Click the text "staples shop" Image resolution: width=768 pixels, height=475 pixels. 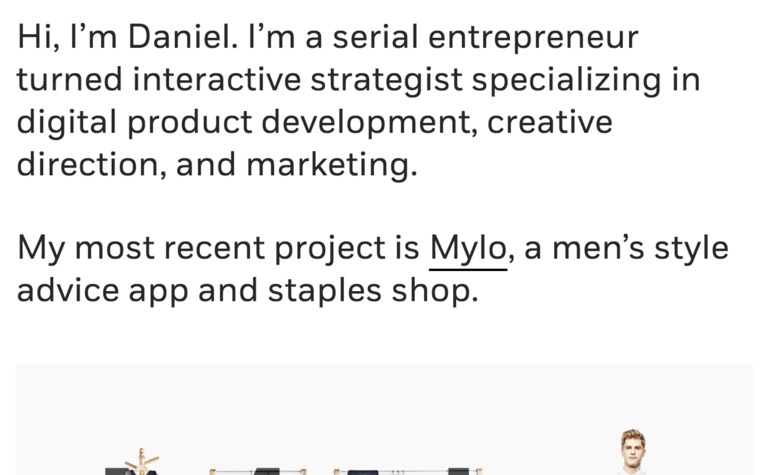pyautogui.click(x=373, y=291)
